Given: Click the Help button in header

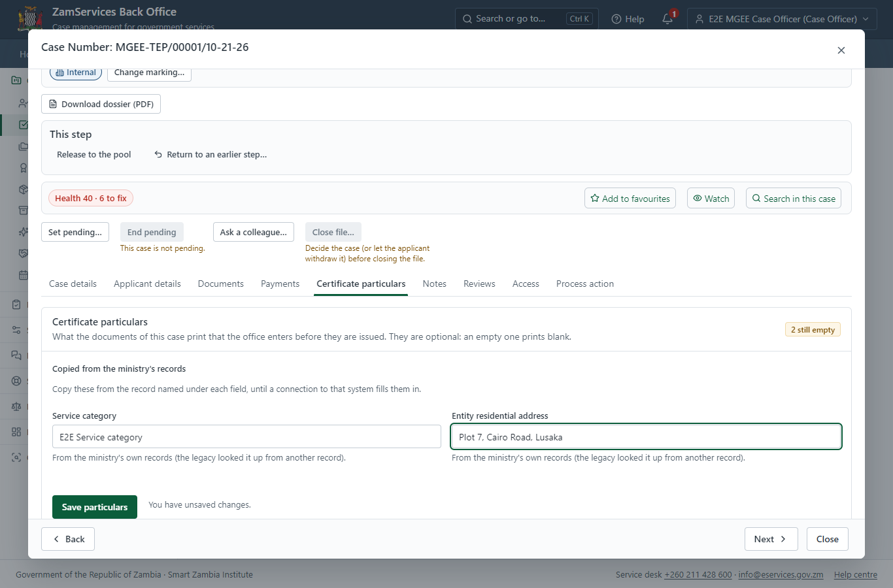Looking at the screenshot, I should pos(628,19).
